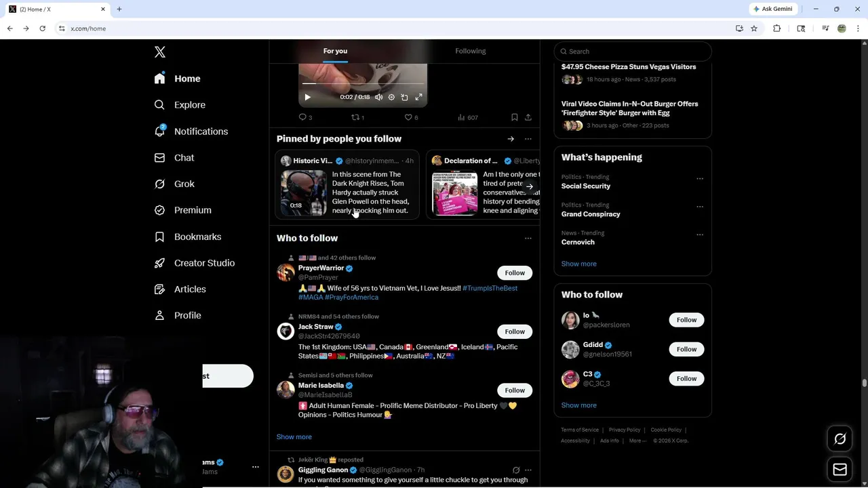The width and height of the screenshot is (868, 488).
Task: Follow Gdidd in right panel
Action: [x=686, y=349]
